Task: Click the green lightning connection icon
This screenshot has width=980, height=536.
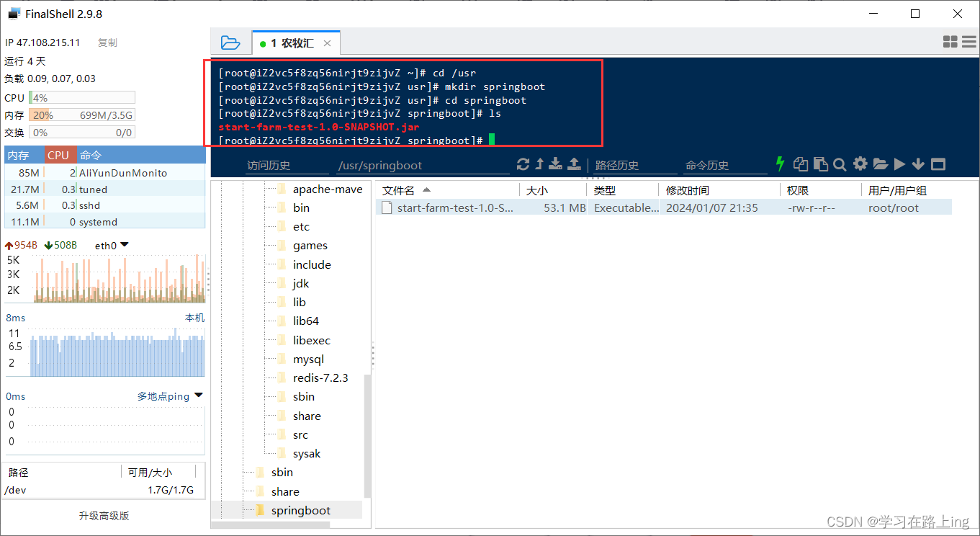Action: [781, 164]
